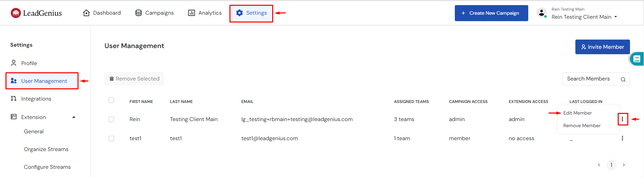This screenshot has width=644, height=178.
Task: Click Rein's first name cell
Action: (x=135, y=119)
